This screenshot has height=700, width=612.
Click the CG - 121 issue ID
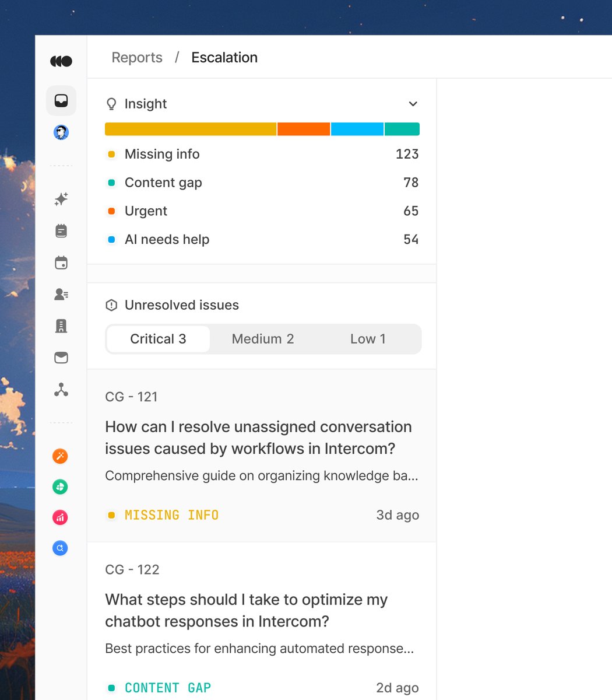pos(131,397)
